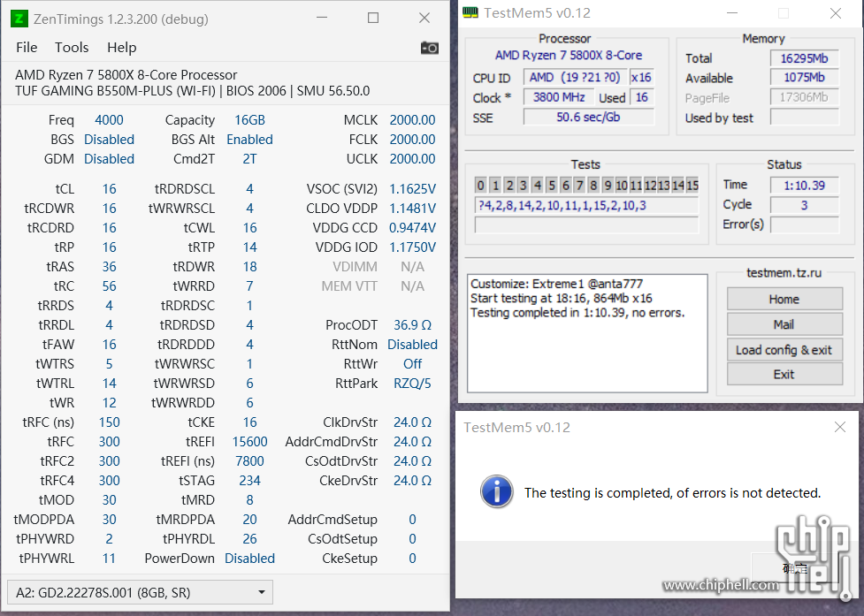This screenshot has height=616, width=864.
Task: Minimize the ZenTimings window
Action: [x=323, y=19]
